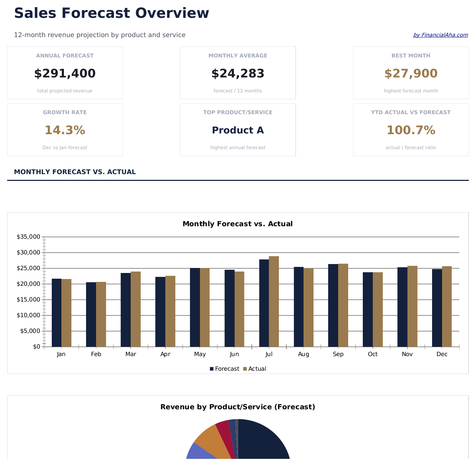The image size is (476, 466).
Task: Click the Monthly Forecast vs. Actual section header
Action: [75, 172]
